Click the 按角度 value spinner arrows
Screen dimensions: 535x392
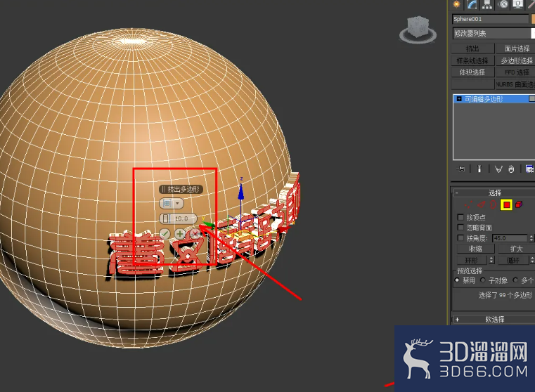pyautogui.click(x=531, y=238)
